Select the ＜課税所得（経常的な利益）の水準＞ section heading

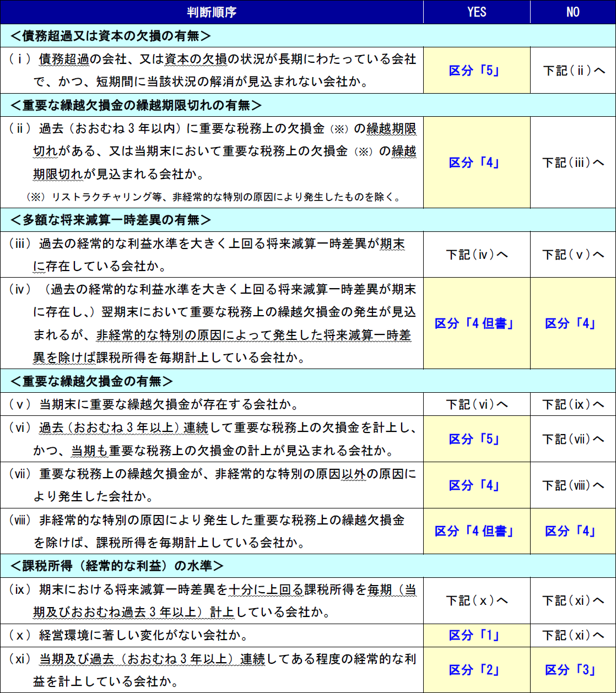pos(117,566)
